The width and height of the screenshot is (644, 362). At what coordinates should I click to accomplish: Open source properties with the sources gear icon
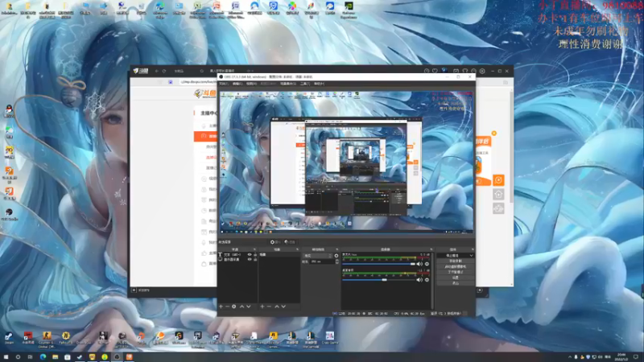coord(234,306)
